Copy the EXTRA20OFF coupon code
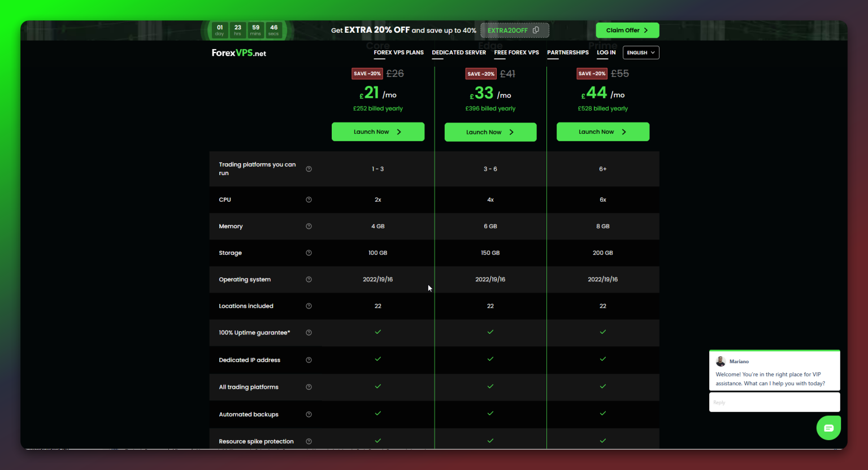 coord(535,30)
